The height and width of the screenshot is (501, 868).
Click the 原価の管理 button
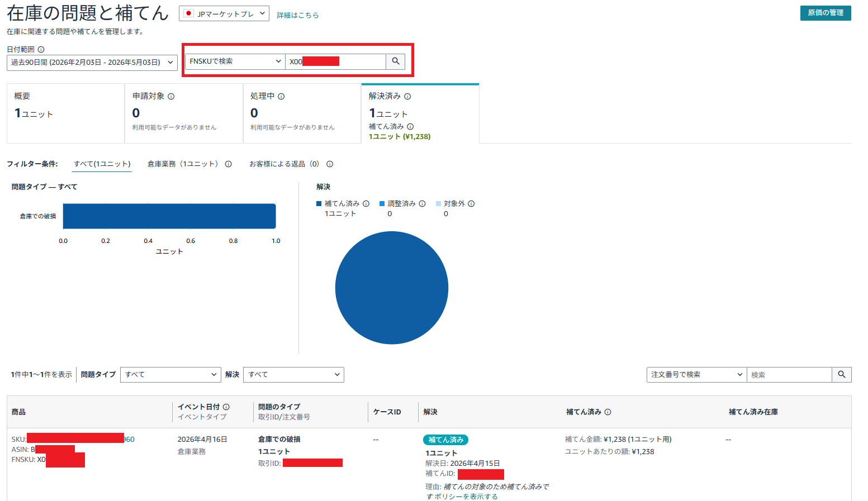(x=826, y=13)
